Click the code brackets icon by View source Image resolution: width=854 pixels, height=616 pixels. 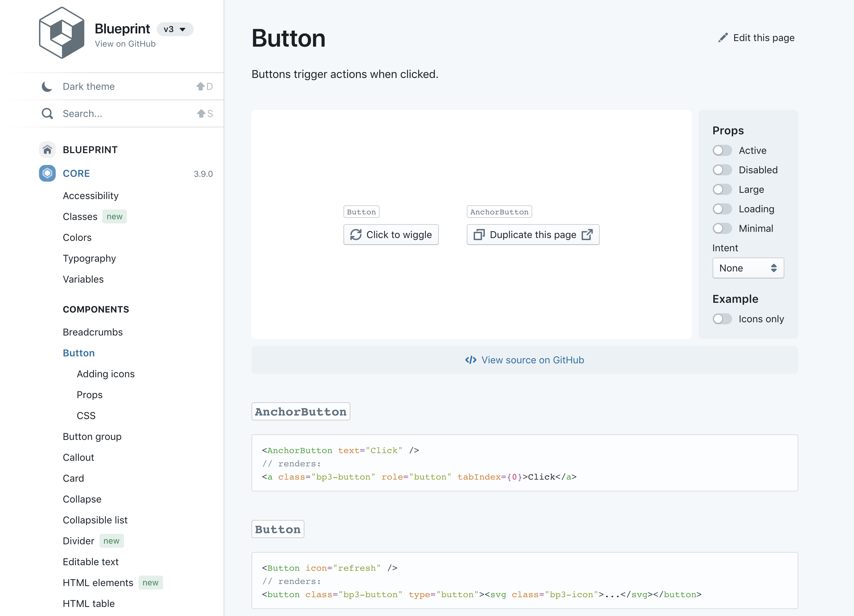(x=471, y=360)
